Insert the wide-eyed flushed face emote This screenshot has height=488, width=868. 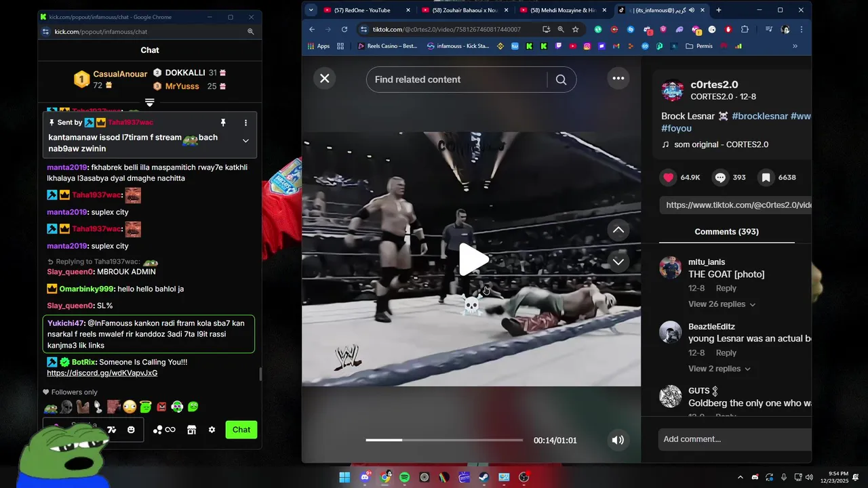(x=130, y=407)
